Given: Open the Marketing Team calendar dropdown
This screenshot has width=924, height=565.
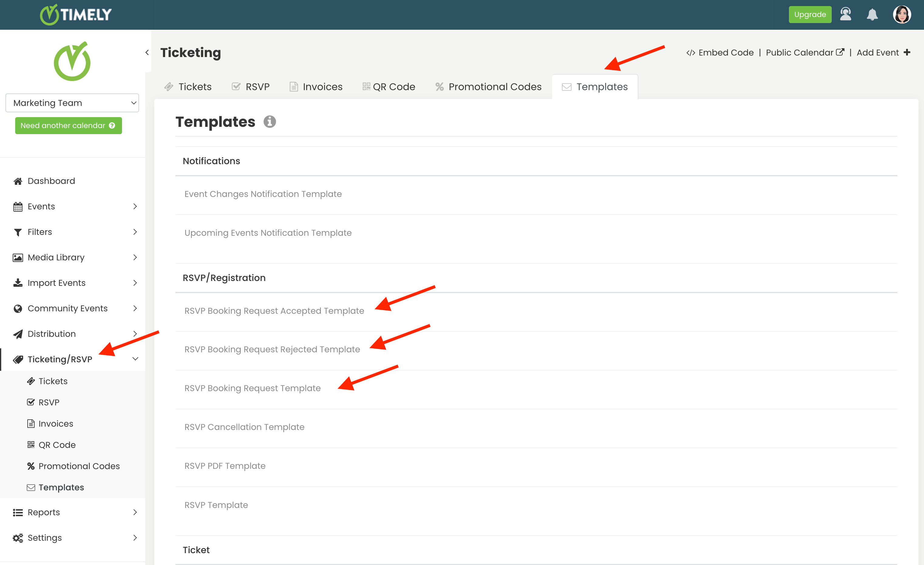Looking at the screenshot, I should click(x=72, y=103).
